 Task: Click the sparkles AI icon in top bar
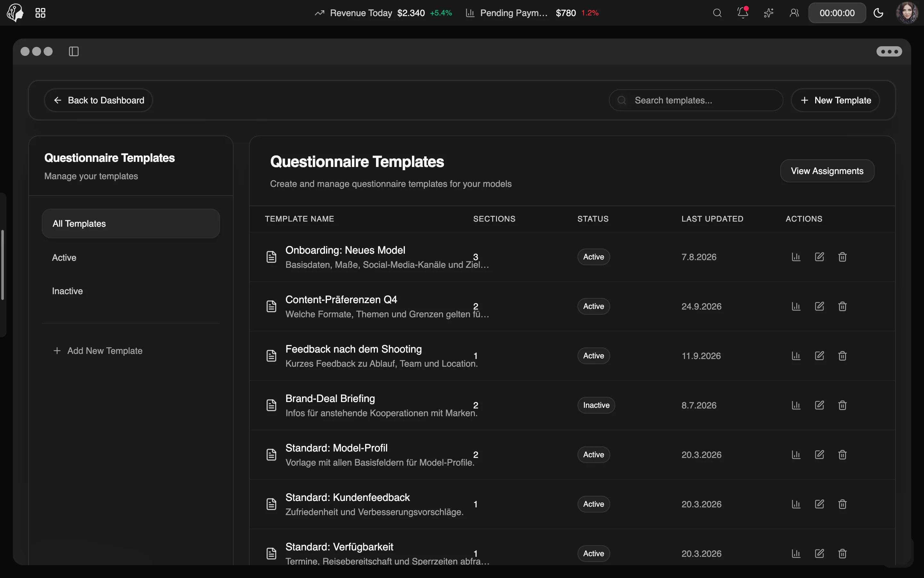pyautogui.click(x=769, y=13)
